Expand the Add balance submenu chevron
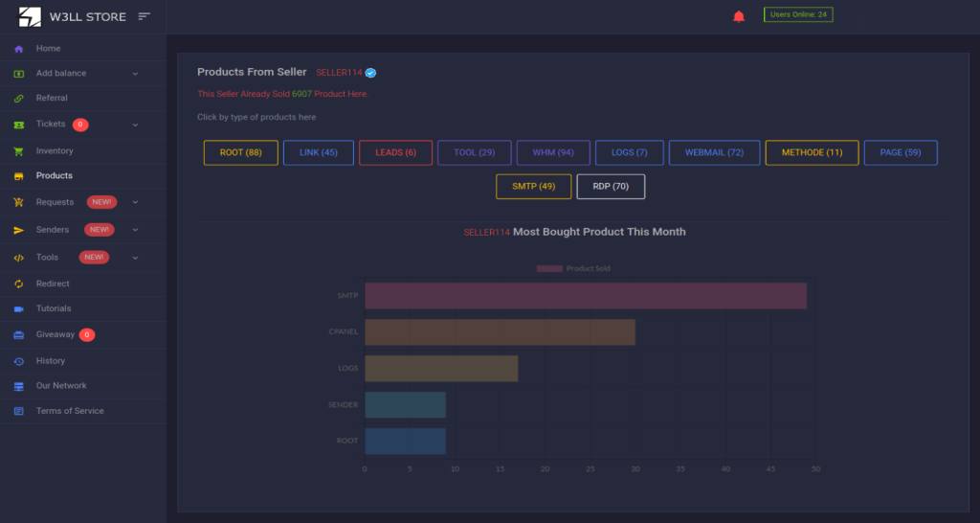 (135, 74)
